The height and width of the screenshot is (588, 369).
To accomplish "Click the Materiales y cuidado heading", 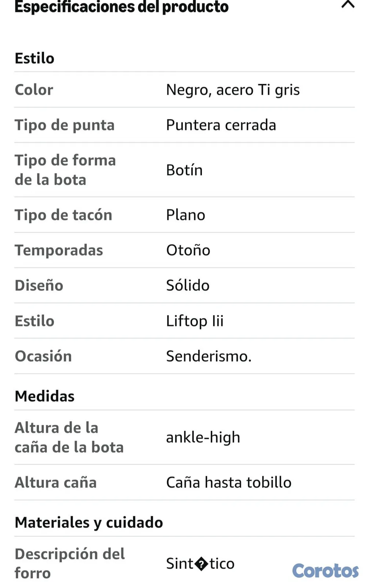I will [x=89, y=523].
